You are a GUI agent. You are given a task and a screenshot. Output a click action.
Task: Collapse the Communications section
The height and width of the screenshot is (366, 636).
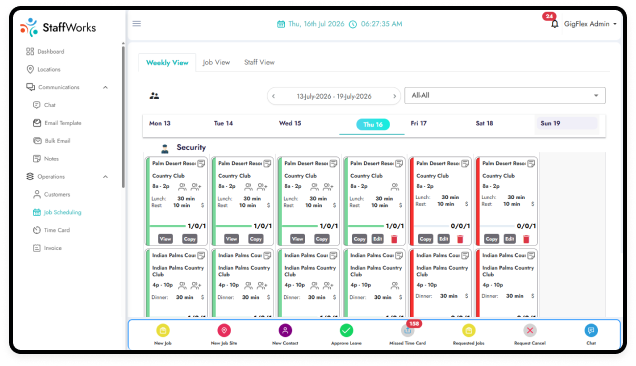[105, 87]
